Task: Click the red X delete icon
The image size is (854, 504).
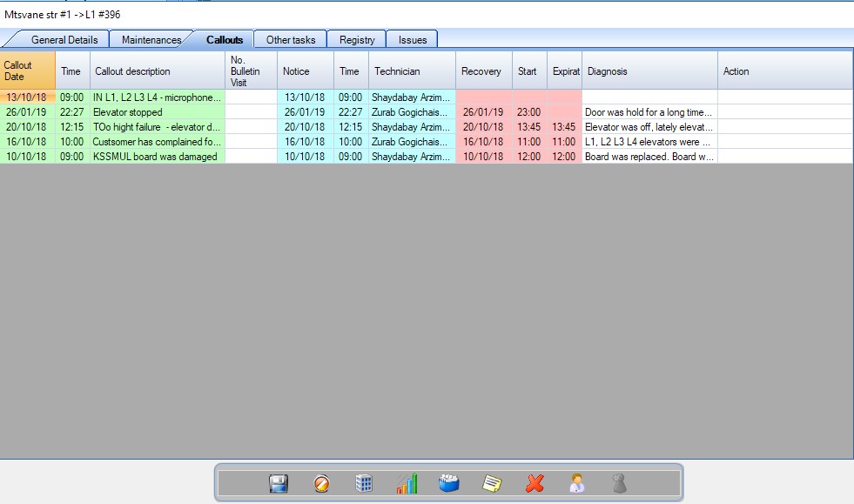Action: pyautogui.click(x=535, y=483)
